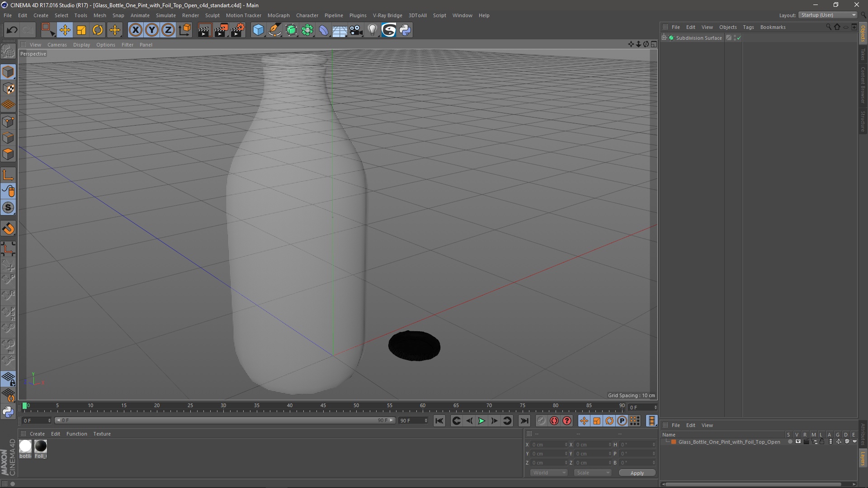This screenshot has height=488, width=868.
Task: Click the Undo arrow icon
Action: (12, 30)
